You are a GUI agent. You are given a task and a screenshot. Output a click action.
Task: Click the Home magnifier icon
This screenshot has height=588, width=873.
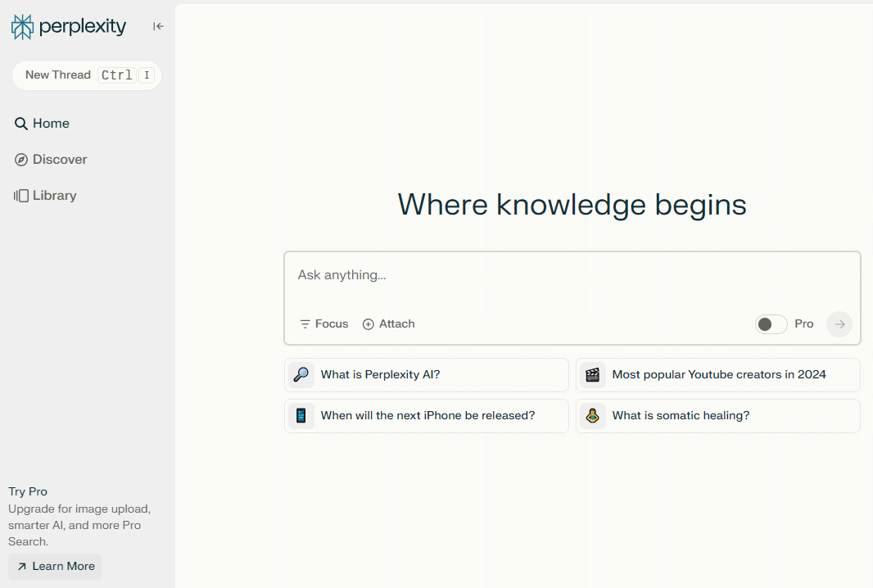20,124
